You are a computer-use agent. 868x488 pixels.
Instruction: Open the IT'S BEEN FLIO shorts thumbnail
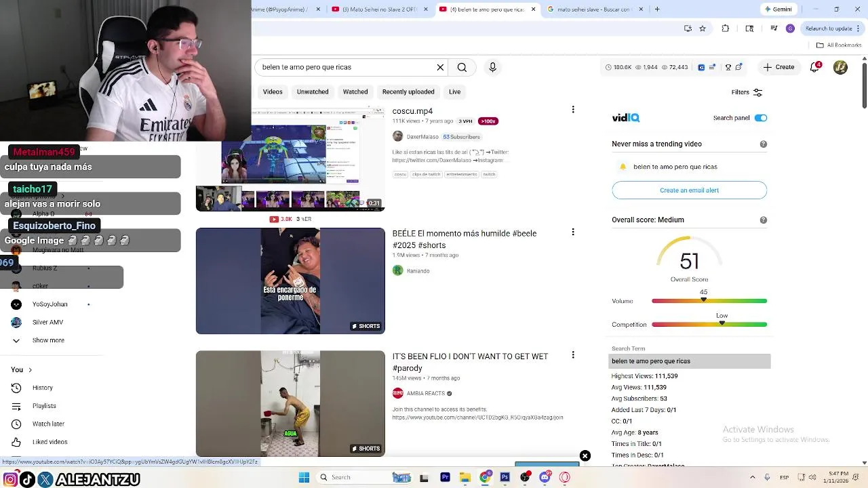290,403
